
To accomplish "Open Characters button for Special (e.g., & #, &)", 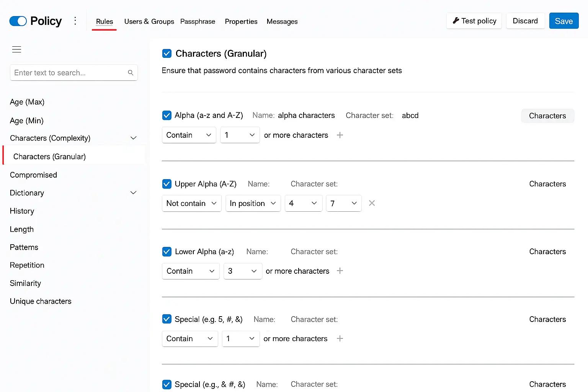I will click(547, 384).
